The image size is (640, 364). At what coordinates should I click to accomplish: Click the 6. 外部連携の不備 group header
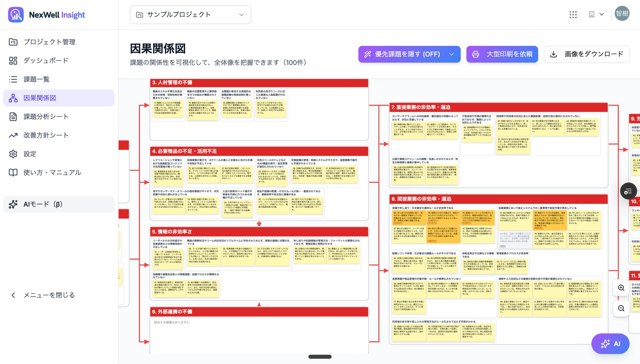(x=259, y=312)
